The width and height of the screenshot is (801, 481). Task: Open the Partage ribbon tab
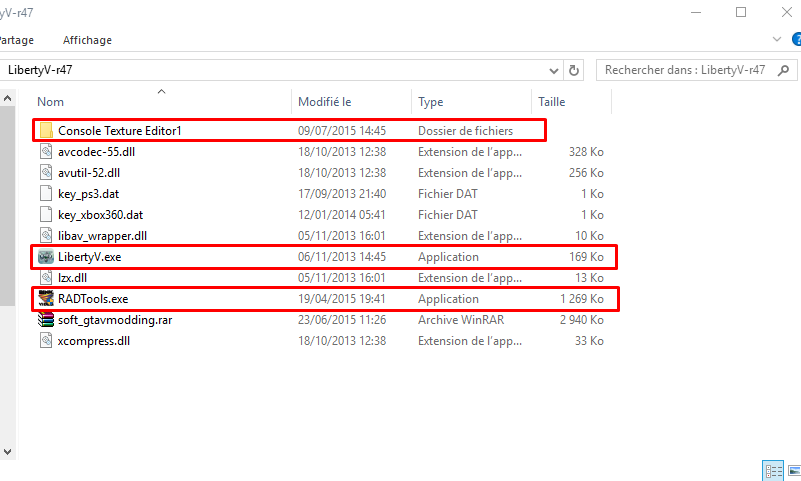coord(16,40)
